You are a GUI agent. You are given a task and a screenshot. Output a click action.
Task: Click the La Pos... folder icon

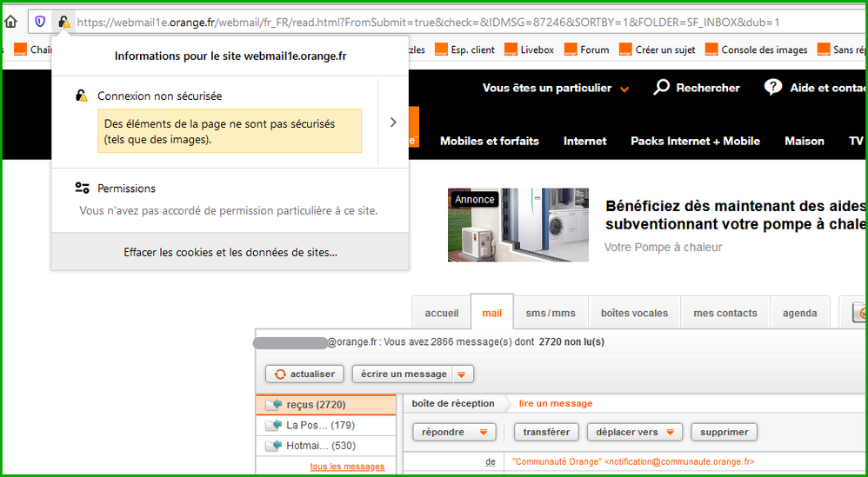[274, 426]
